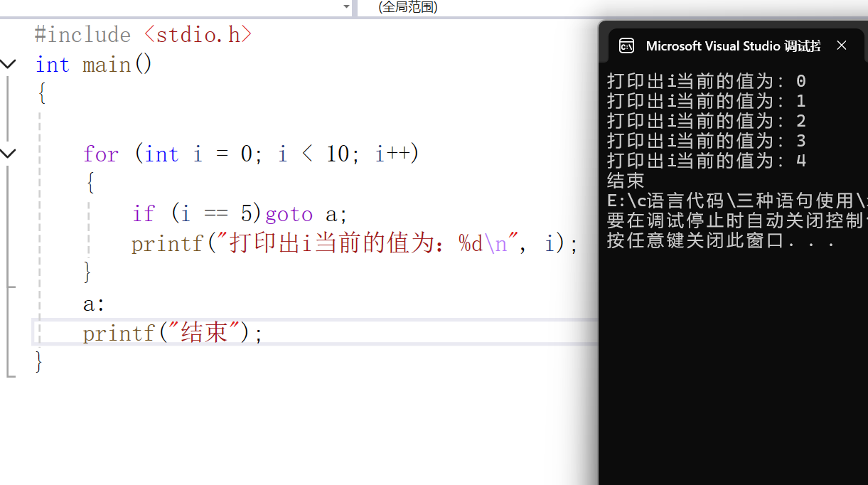Click the int main() declaration line
Screen dimensions: 868x485
(x=94, y=65)
